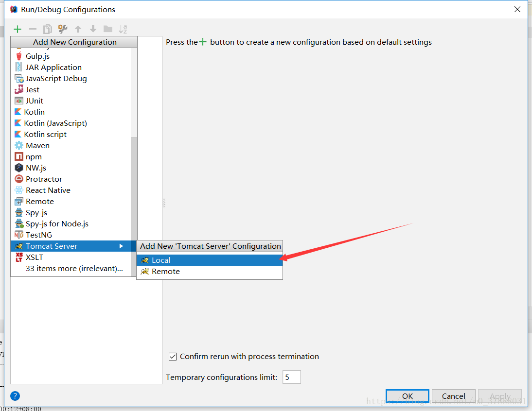Click the Tomcat Server cat icon
The image size is (532, 411).
(19, 246)
